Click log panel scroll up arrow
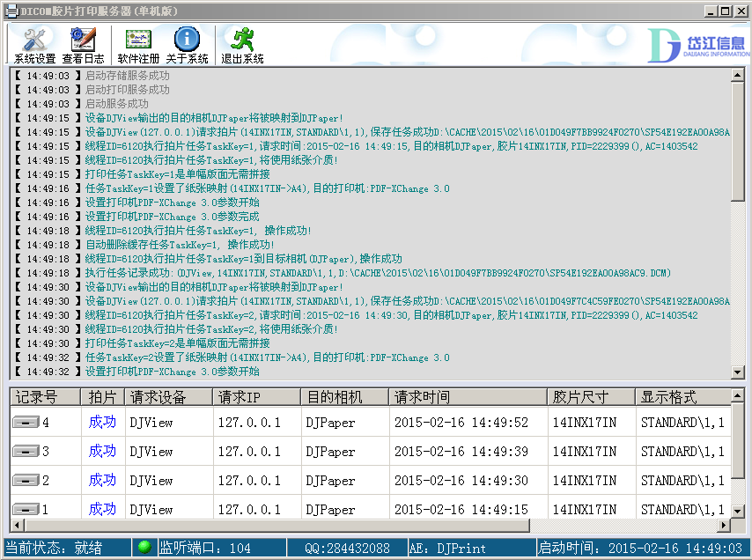Image resolution: width=752 pixels, height=560 pixels. click(738, 75)
